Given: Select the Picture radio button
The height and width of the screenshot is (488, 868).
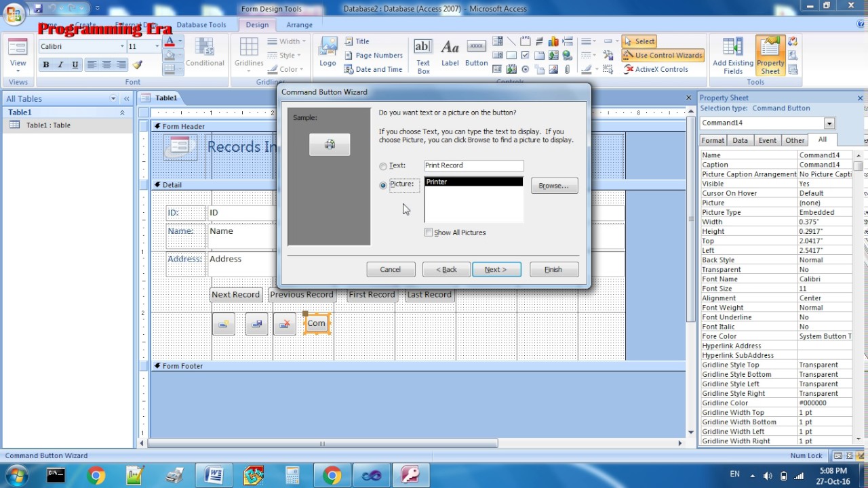Looking at the screenshot, I should tap(383, 185).
